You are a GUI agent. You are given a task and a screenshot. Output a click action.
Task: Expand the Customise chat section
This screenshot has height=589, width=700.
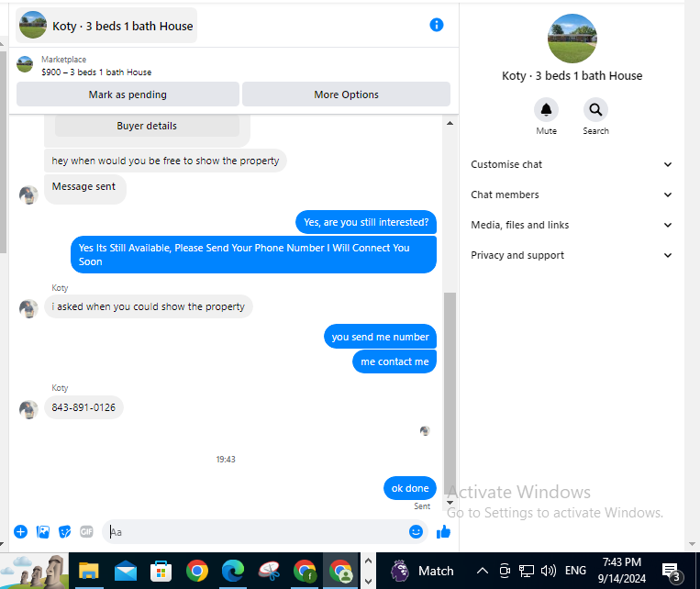pyautogui.click(x=571, y=164)
